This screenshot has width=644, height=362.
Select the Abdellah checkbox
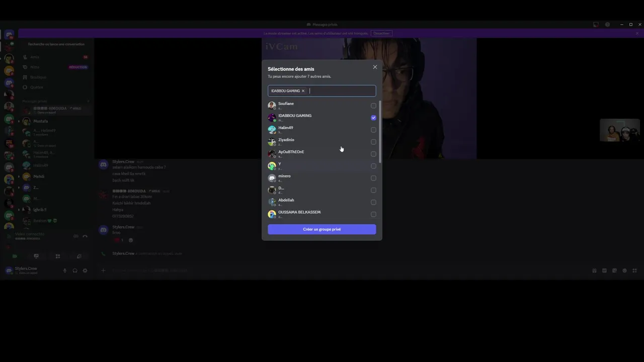click(x=373, y=202)
